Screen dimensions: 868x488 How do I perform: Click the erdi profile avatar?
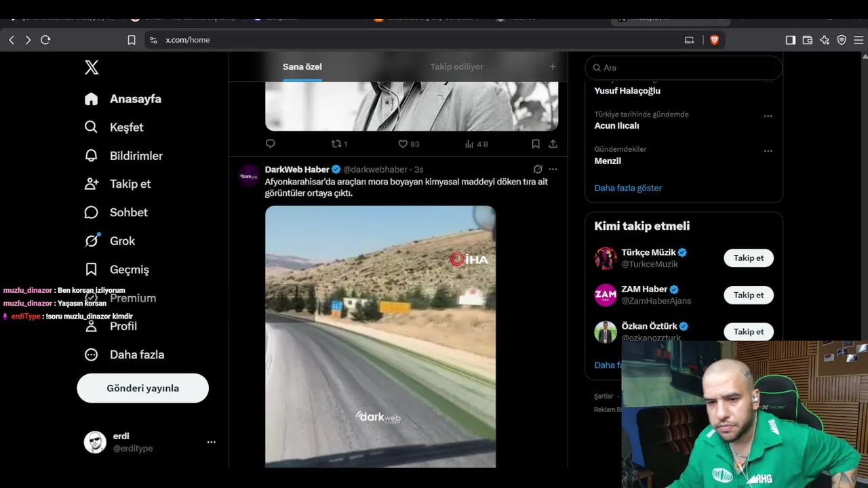(95, 442)
